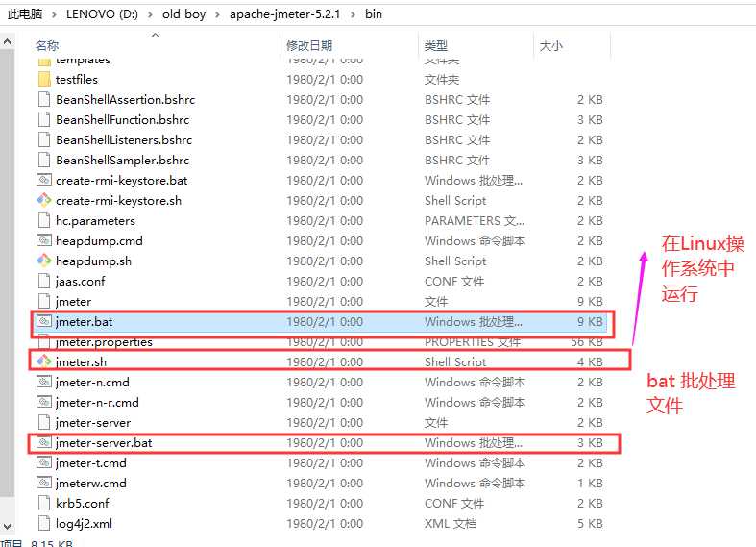
Task: Select the BeanShellSampler.bshrc file name
Action: pos(122,161)
